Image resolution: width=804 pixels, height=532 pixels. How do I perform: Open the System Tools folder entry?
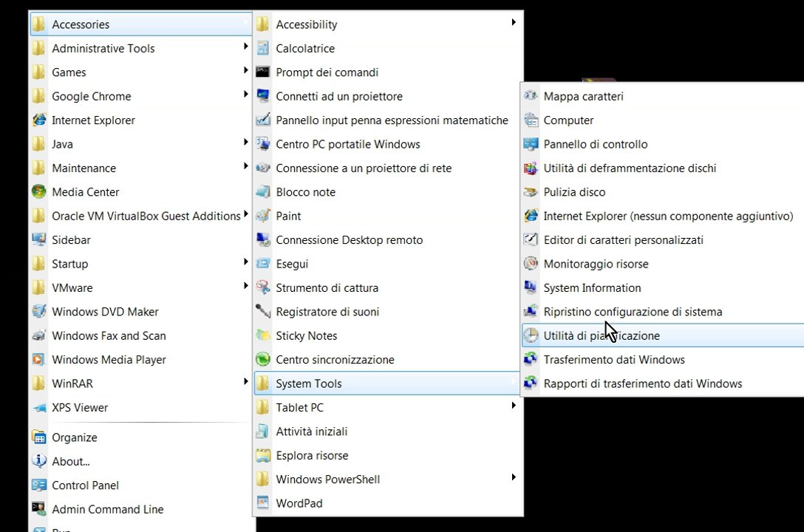tap(387, 383)
